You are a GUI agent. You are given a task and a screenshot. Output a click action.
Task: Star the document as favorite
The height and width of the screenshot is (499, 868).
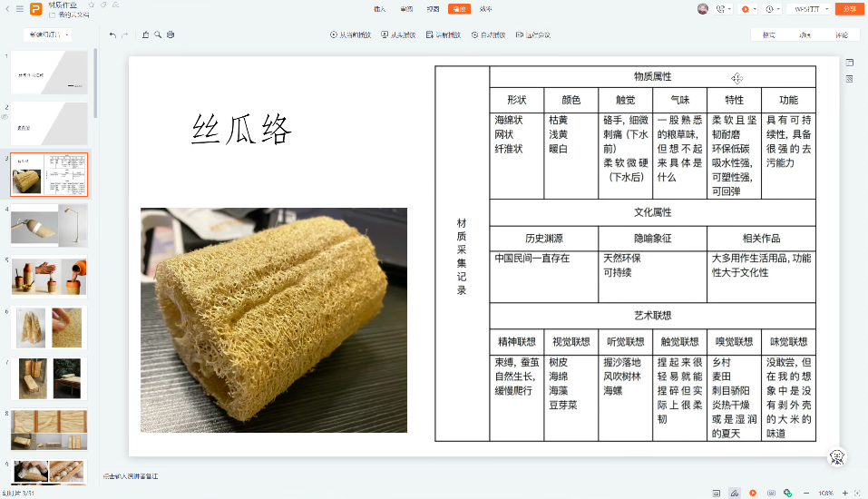coord(92,5)
